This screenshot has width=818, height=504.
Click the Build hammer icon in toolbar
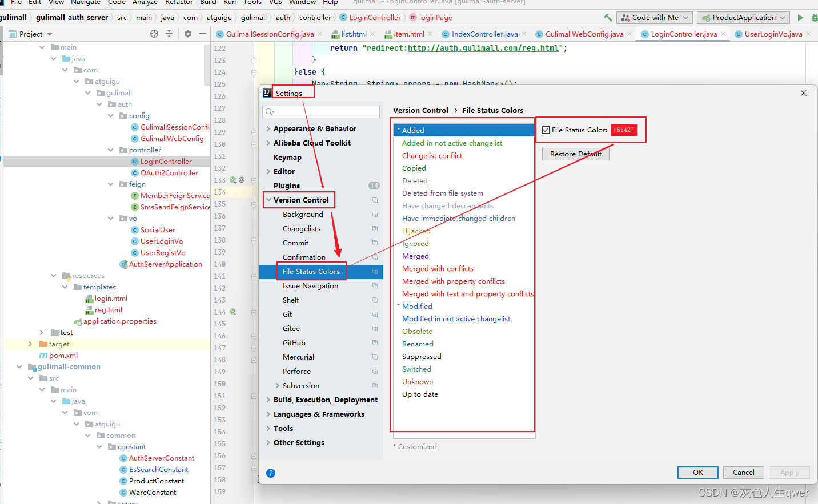(x=608, y=18)
